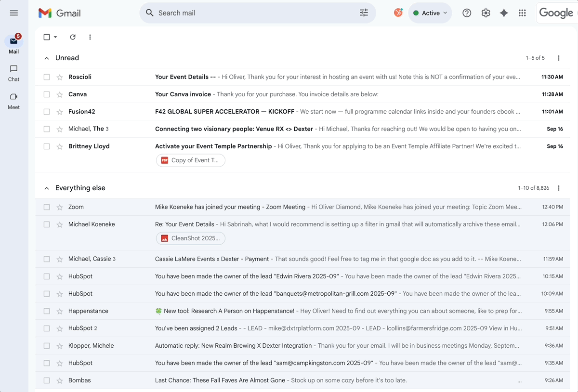Select the Michael, The email checkbox
Screen dimensions: 578x392
[47, 129]
